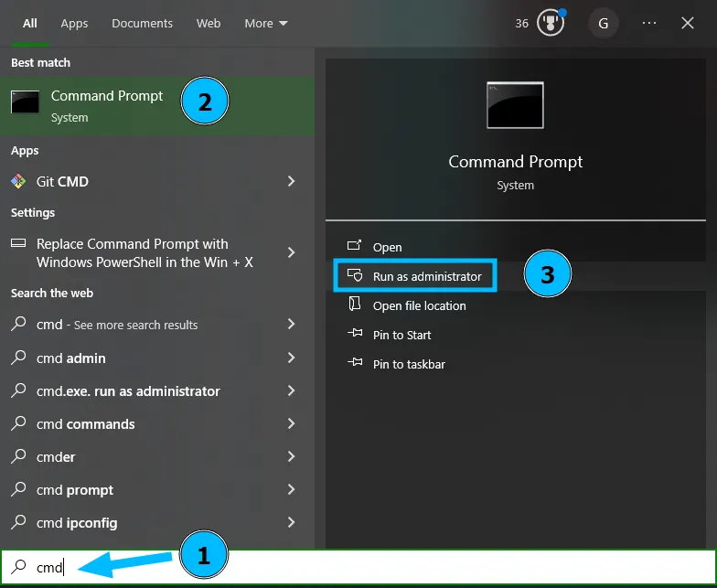
Task: Click the search icon next to cmd ipconfig
Action: pyautogui.click(x=18, y=521)
